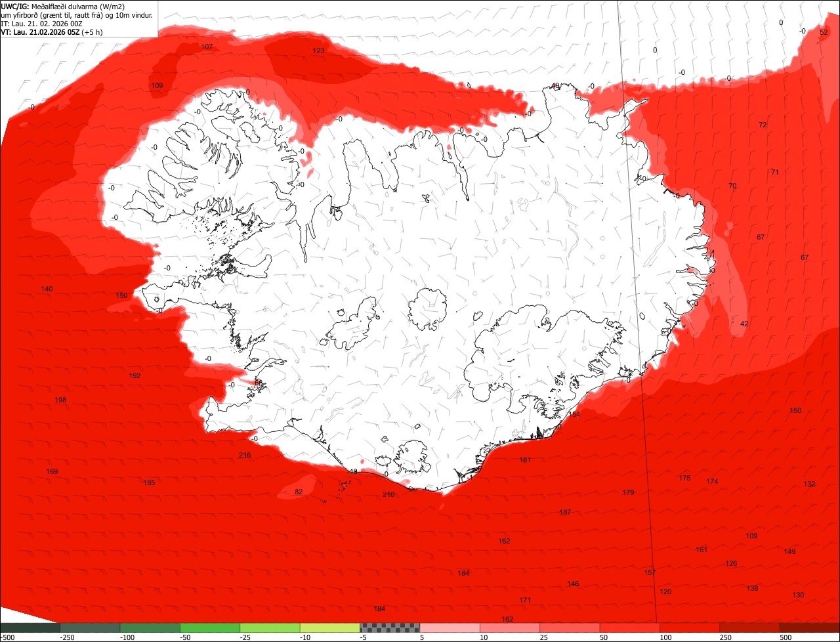
Task: Select the value 82 south of Reykjanes
Action: pyautogui.click(x=299, y=492)
